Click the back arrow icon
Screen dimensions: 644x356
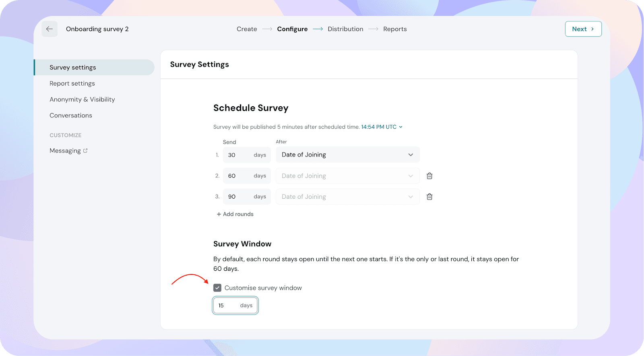[50, 29]
